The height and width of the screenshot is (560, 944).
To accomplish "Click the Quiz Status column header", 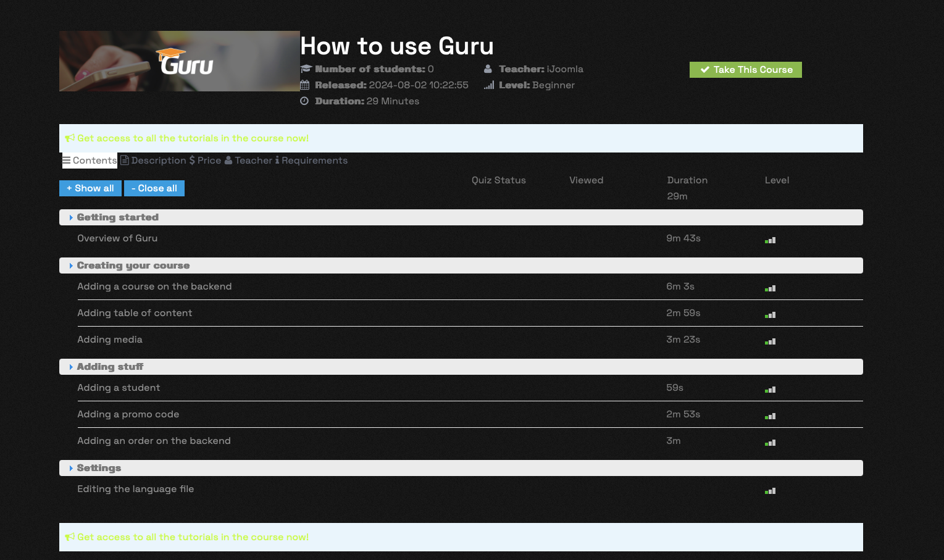I will [499, 180].
